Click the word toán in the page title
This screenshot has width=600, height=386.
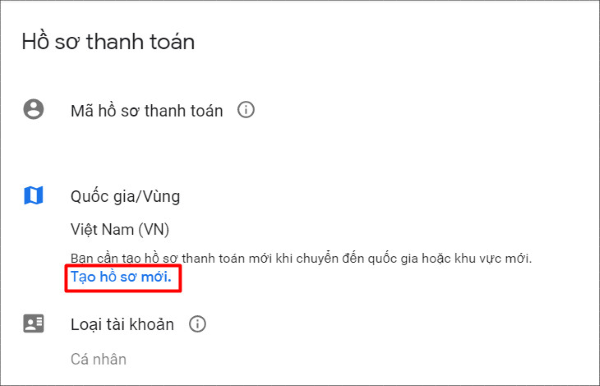[172, 41]
